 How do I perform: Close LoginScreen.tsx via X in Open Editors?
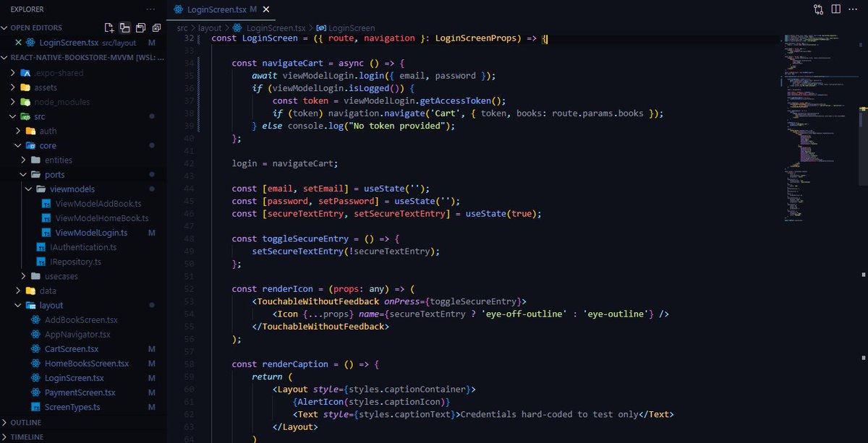point(18,43)
